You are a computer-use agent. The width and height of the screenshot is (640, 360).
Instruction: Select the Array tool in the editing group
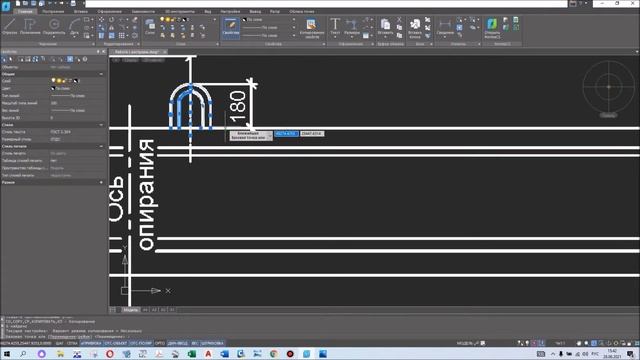coord(122,36)
